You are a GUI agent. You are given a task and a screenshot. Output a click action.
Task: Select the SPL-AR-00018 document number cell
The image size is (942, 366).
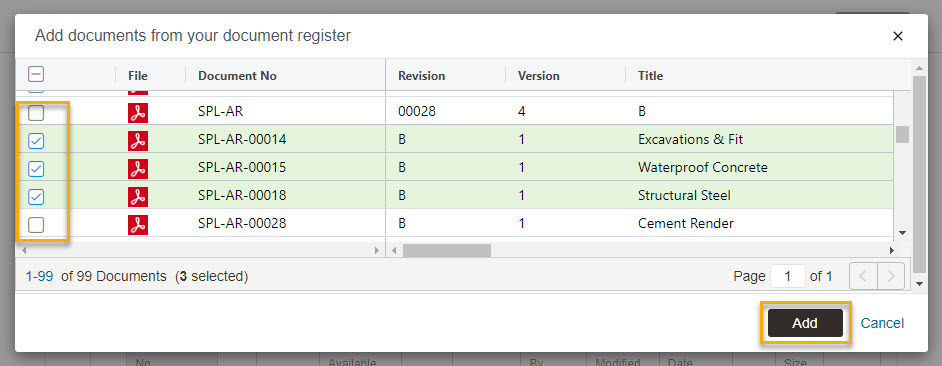pos(242,196)
